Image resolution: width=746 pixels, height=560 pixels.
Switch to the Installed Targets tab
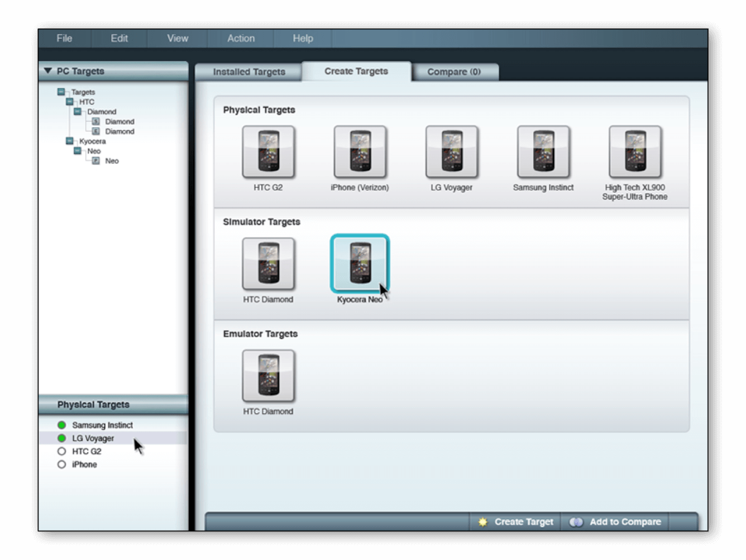click(x=249, y=72)
